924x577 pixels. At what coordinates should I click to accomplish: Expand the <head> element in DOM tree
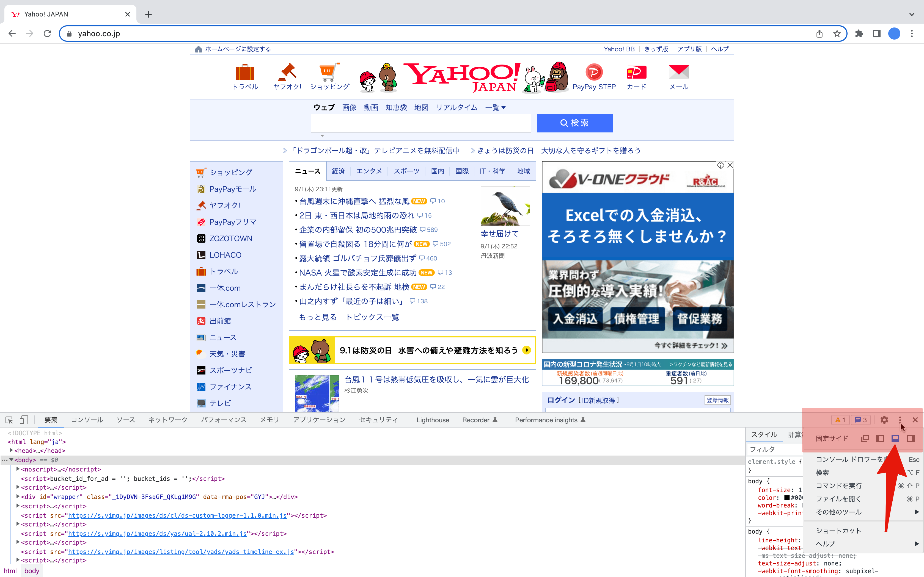coord(11,451)
